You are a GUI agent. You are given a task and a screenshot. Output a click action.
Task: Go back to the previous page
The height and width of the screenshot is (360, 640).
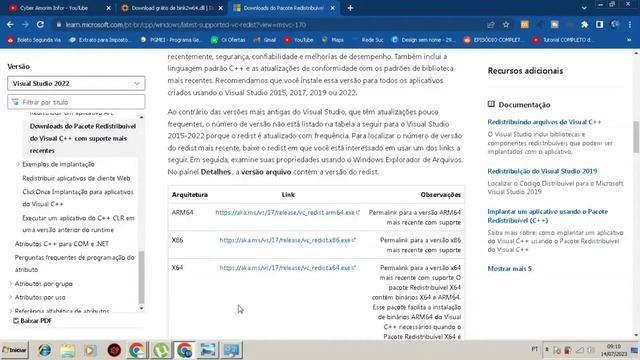(x=10, y=24)
